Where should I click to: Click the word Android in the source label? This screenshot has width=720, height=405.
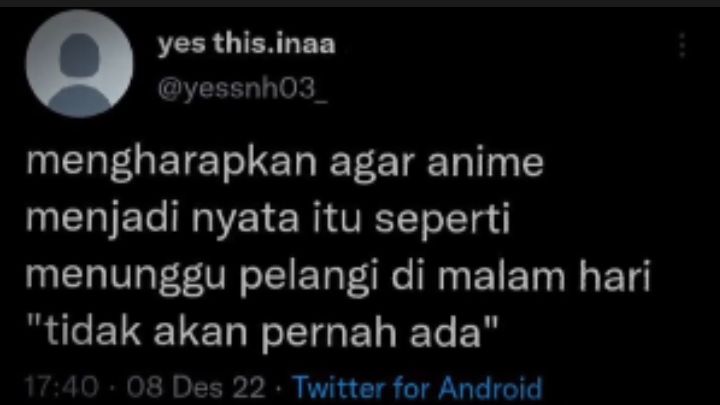pos(490,388)
